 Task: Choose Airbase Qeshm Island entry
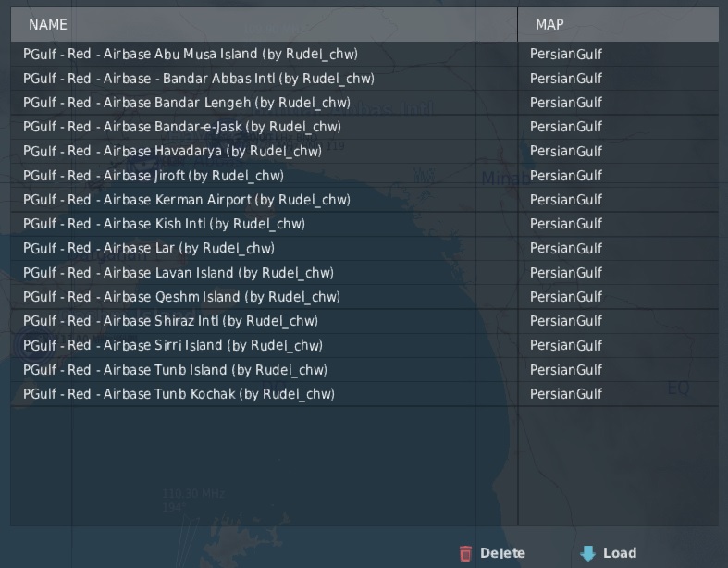click(x=181, y=297)
